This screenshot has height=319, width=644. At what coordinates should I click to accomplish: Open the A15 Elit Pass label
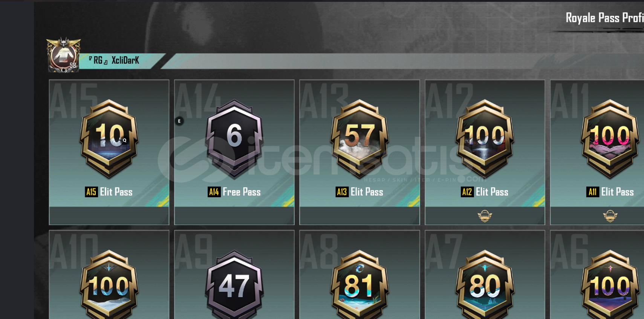pos(109,192)
